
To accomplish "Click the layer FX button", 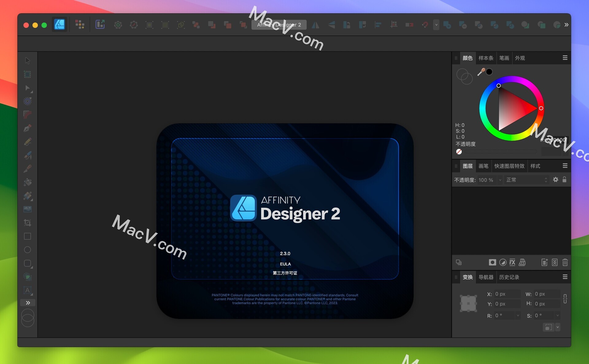I will (x=513, y=262).
